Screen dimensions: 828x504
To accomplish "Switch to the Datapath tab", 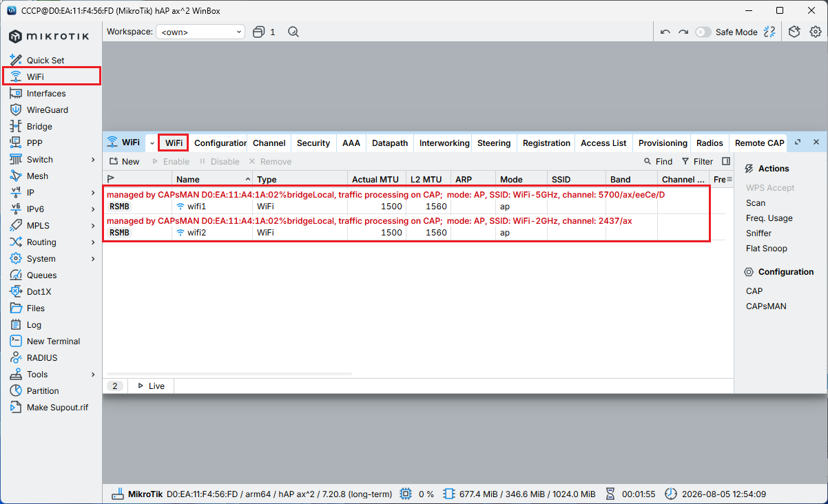I will [390, 143].
